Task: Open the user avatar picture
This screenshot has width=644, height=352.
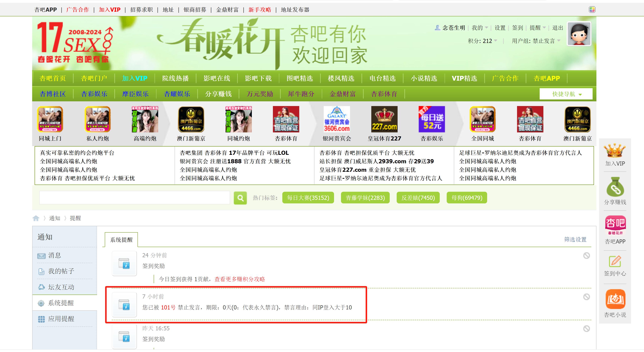Action: point(579,34)
